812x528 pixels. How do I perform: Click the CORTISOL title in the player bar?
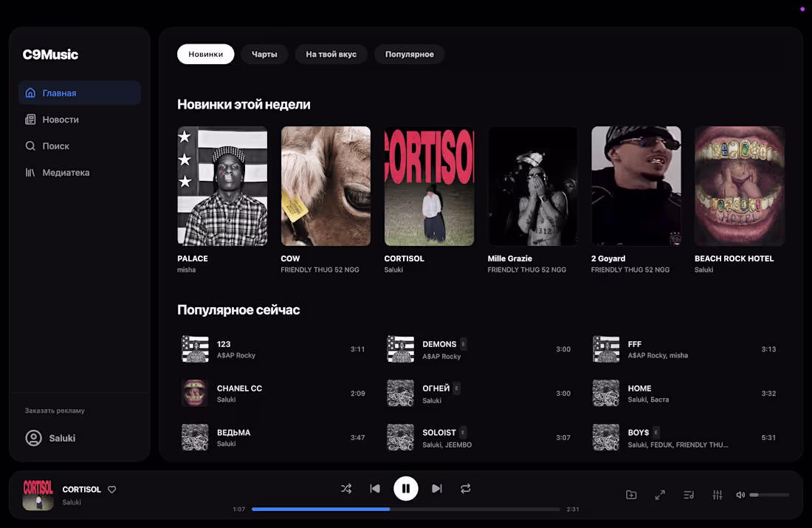pos(81,489)
